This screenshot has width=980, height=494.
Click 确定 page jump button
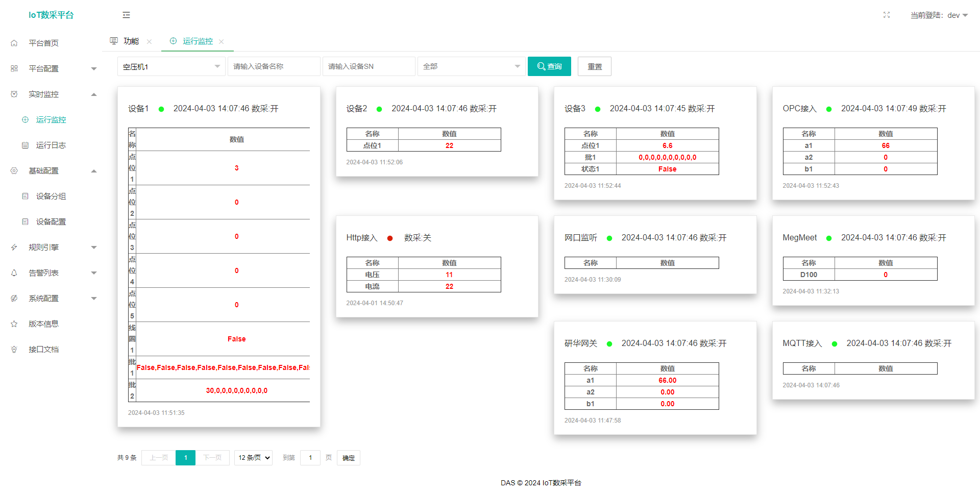click(x=349, y=458)
